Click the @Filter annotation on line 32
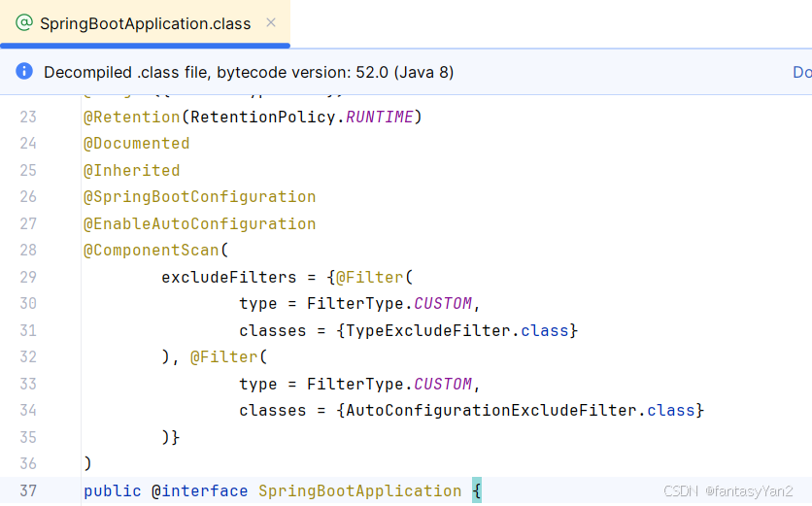This screenshot has height=506, width=812. click(x=223, y=356)
